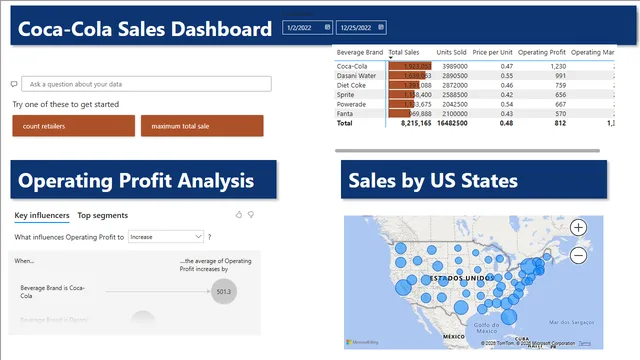Select the Dasani Water table row
Image resolution: width=640 pixels, height=360 pixels.
click(x=474, y=76)
